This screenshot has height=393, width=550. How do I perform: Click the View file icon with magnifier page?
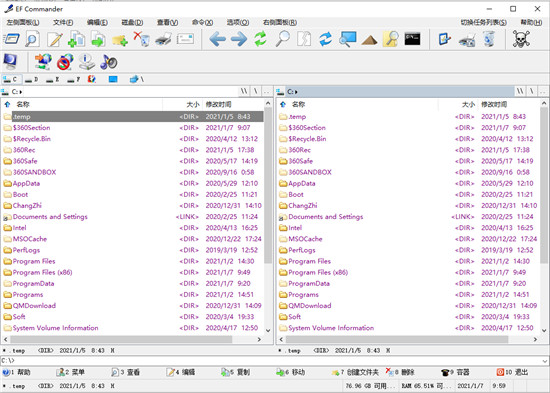[x=32, y=39]
